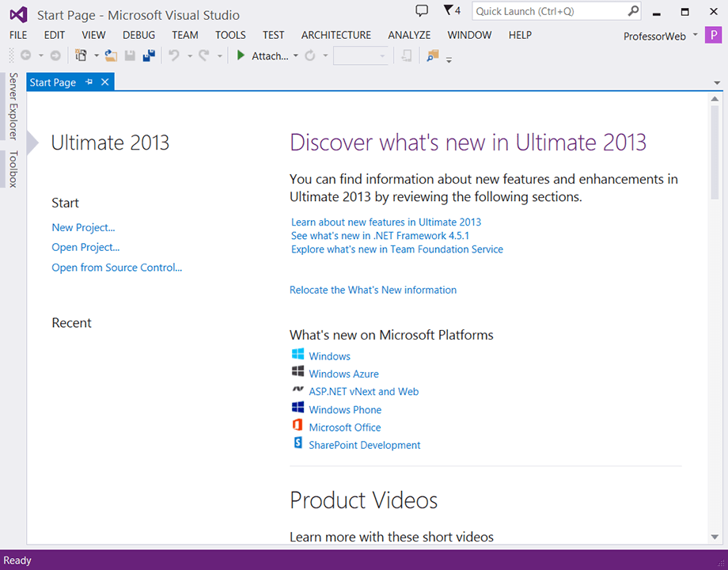
Task: Collapse the Start Page left panel triangle
Action: point(32,142)
